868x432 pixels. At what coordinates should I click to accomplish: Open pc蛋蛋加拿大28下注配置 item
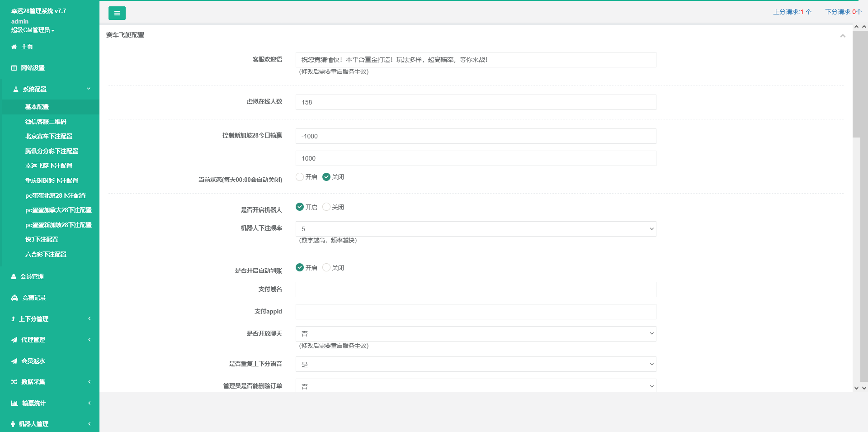pos(51,210)
